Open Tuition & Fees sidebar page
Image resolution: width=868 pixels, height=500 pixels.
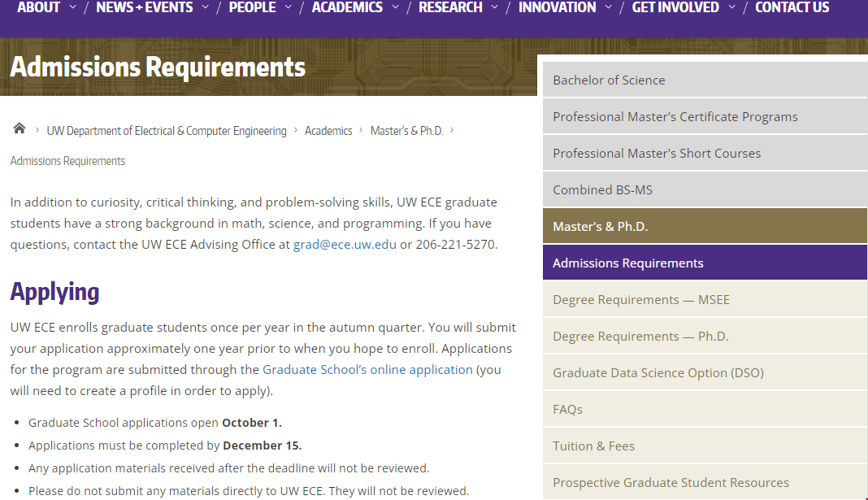pyautogui.click(x=593, y=446)
